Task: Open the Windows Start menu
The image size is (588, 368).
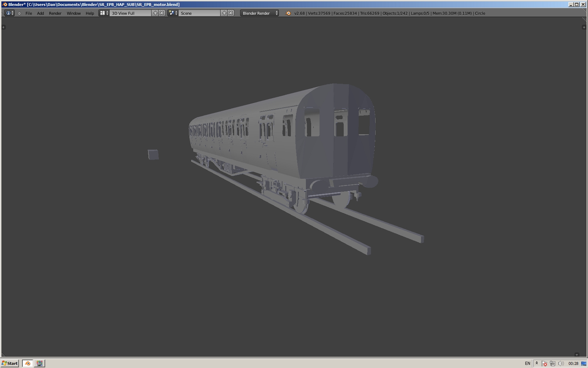Action: tap(10, 363)
